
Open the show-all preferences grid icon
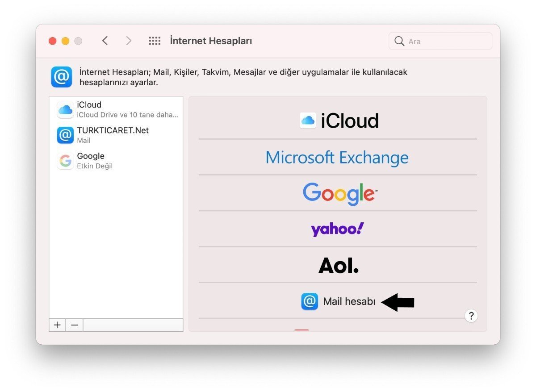pyautogui.click(x=155, y=41)
